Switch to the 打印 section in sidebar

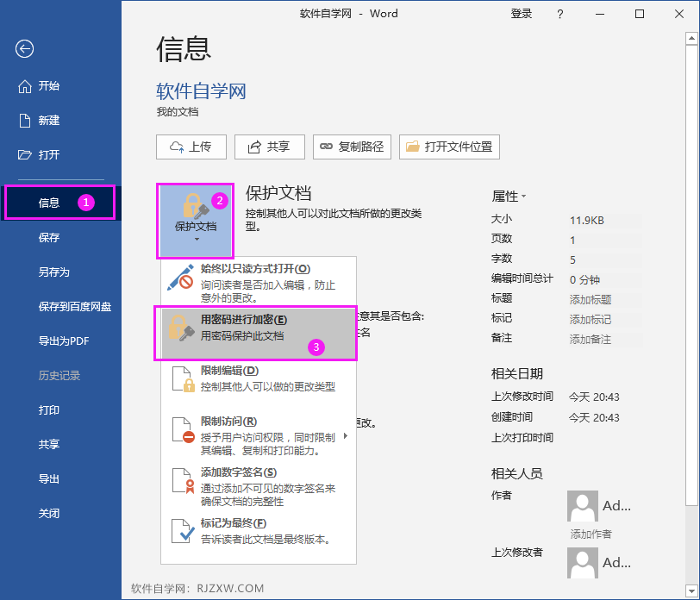[x=49, y=410]
